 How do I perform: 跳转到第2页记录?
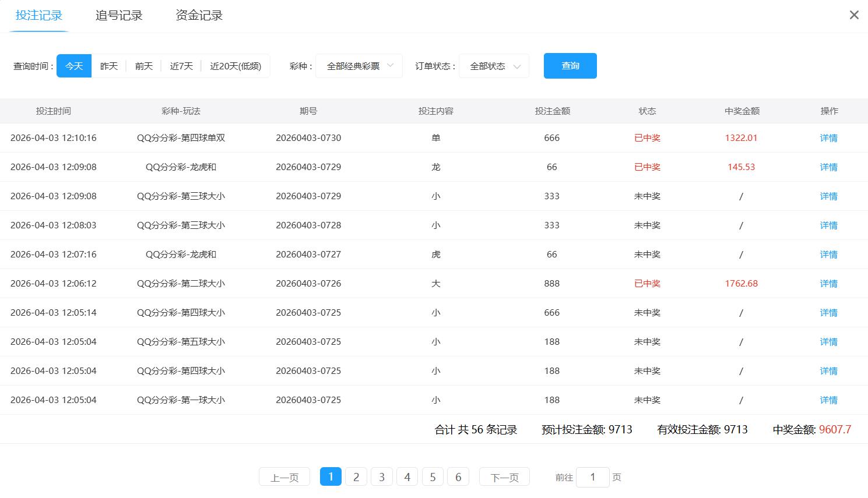(x=356, y=476)
